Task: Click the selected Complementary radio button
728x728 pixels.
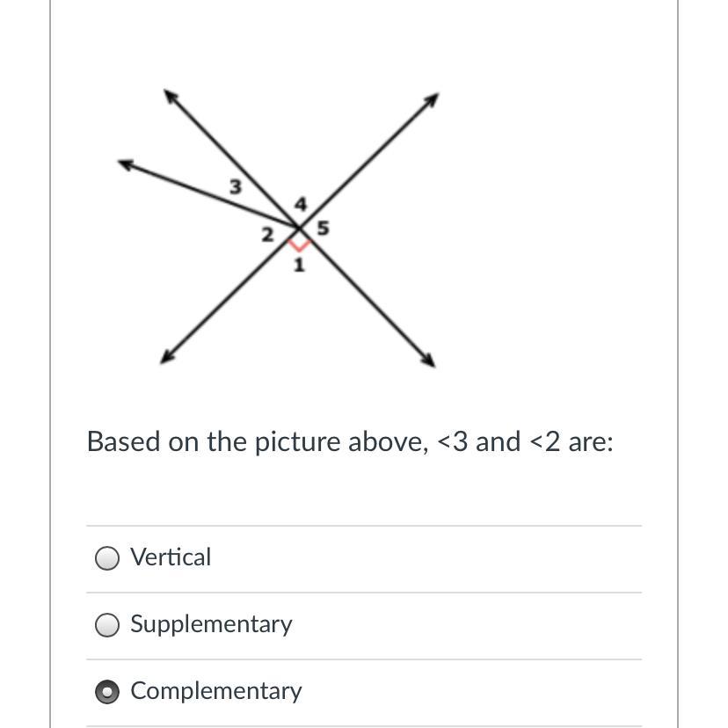Action: (x=107, y=692)
